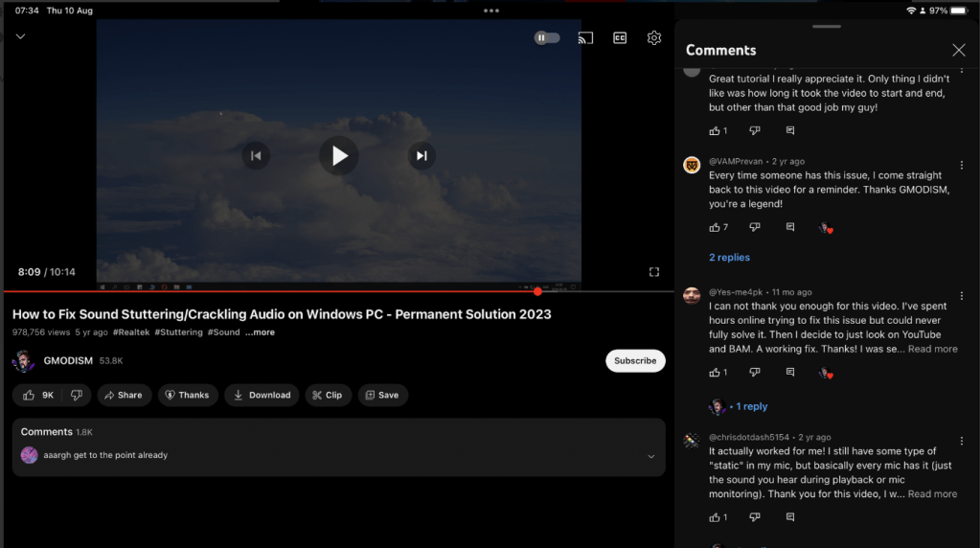Like @chrisdotdash5154's comment
The height and width of the screenshot is (548, 980).
[715, 516]
